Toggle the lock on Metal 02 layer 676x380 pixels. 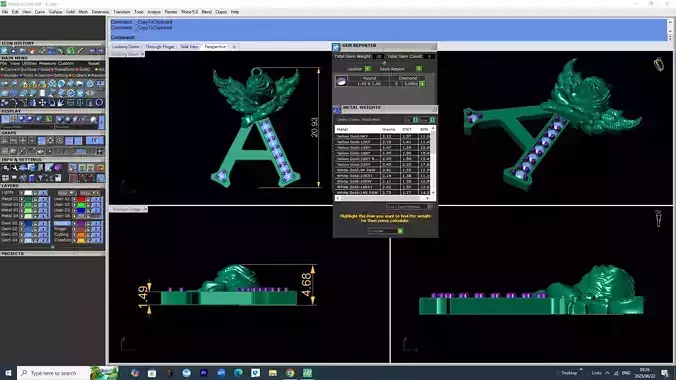35,204
